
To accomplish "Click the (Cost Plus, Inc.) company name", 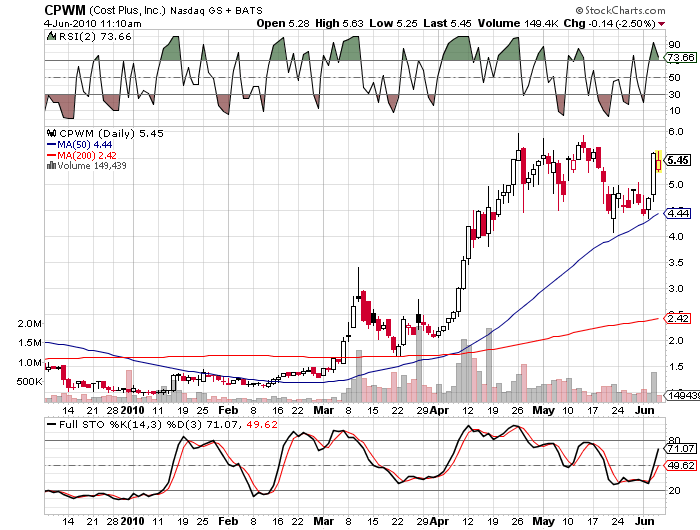I will point(128,10).
